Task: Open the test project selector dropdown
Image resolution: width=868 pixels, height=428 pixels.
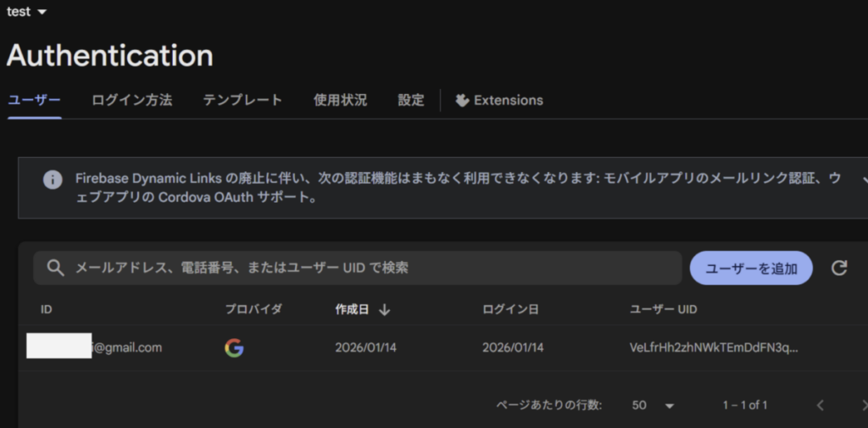Action: click(26, 12)
